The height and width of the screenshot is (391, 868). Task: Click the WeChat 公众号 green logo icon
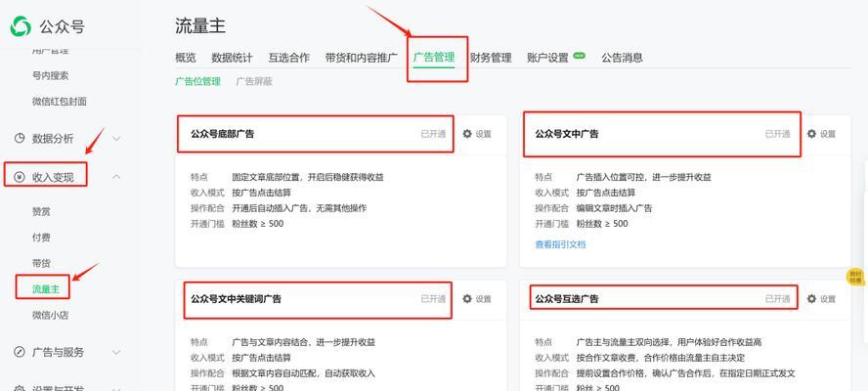pos(21,25)
